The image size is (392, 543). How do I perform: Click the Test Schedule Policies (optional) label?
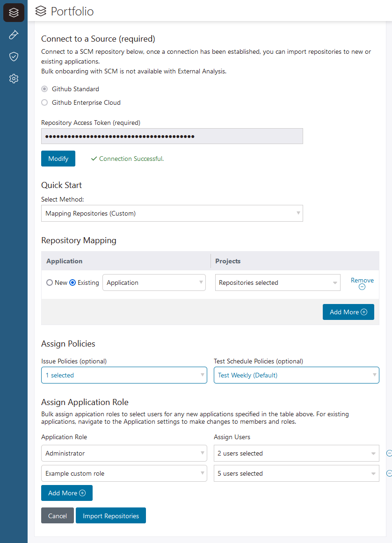coord(258,361)
